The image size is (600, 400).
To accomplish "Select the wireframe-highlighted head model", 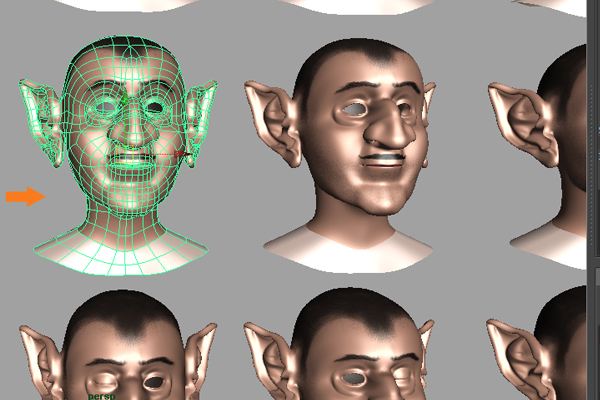I will pos(119,155).
